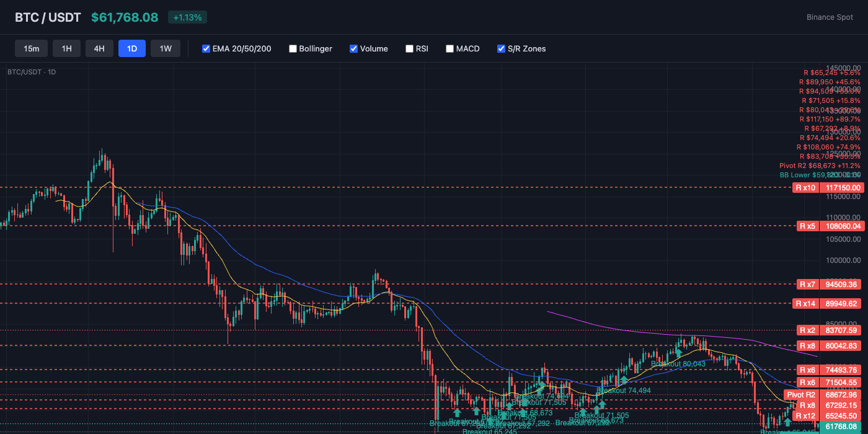The height and width of the screenshot is (434, 868).
Task: Click the R x12 resistance tag
Action: (x=806, y=415)
